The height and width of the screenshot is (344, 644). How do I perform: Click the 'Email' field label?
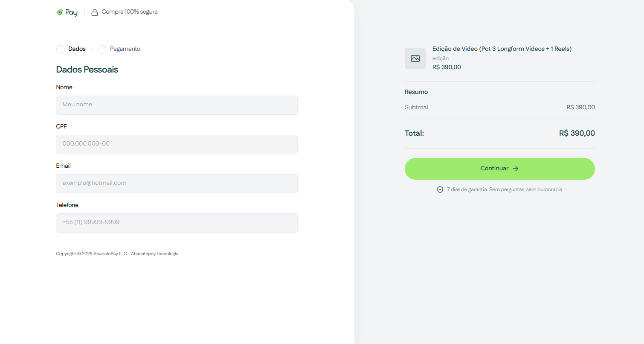point(64,166)
